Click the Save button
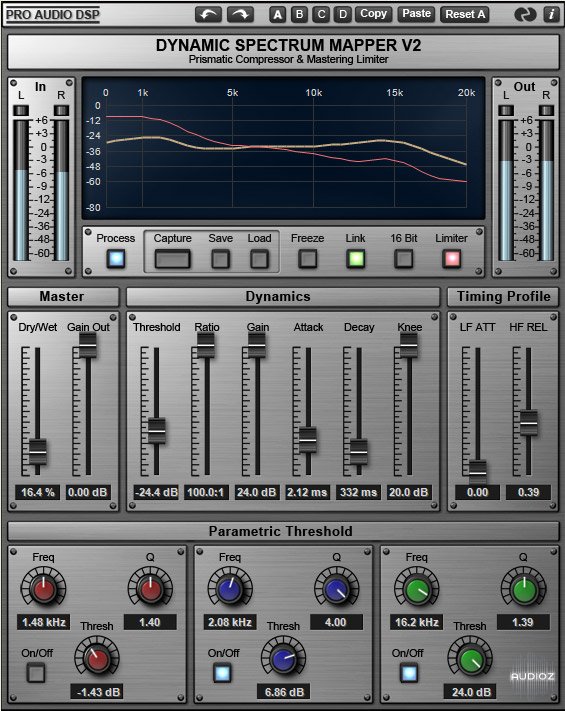 (x=220, y=259)
